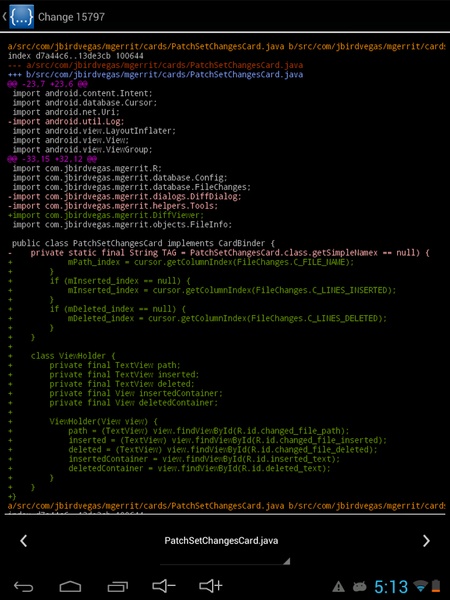
Task: Tap the 5:13 clock
Action: pyautogui.click(x=391, y=586)
